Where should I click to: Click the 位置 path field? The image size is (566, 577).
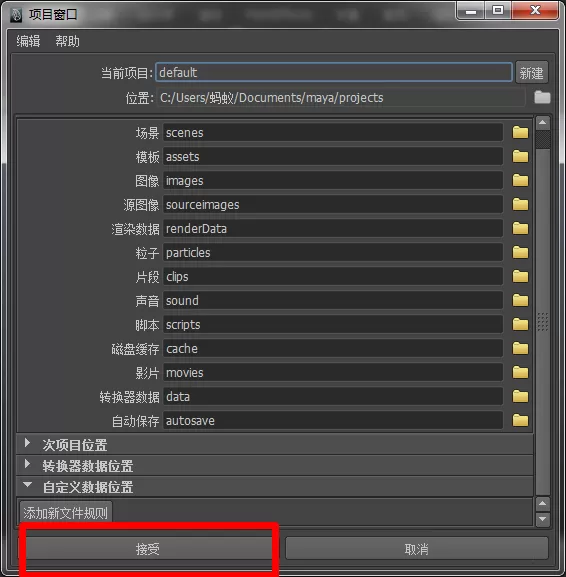pyautogui.click(x=341, y=98)
